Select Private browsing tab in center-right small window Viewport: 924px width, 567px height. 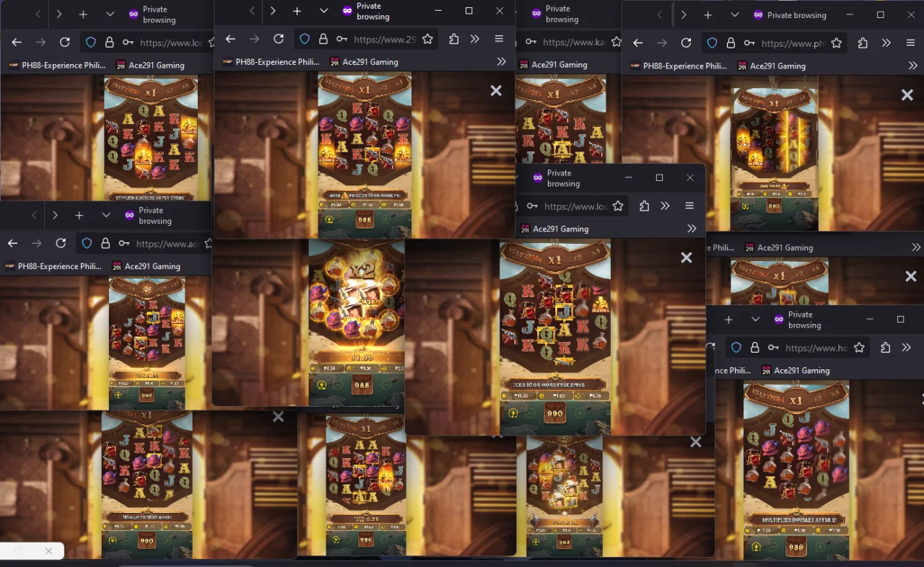557,178
